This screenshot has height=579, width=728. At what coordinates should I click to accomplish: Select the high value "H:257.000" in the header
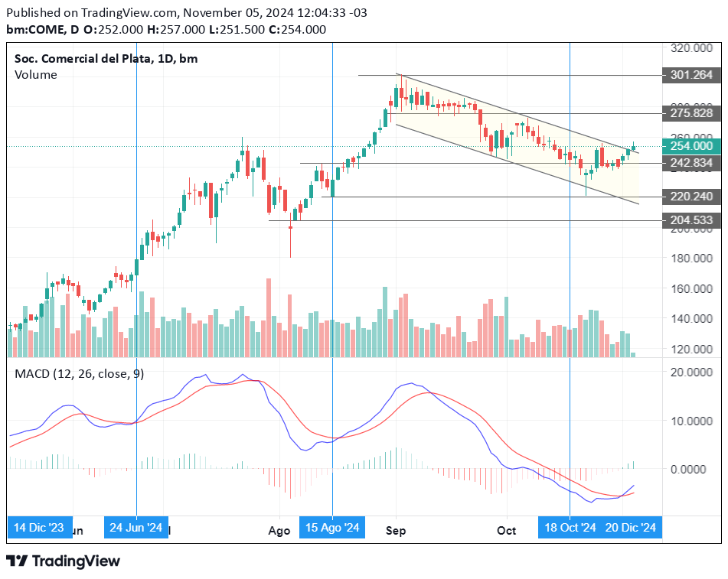point(176,30)
